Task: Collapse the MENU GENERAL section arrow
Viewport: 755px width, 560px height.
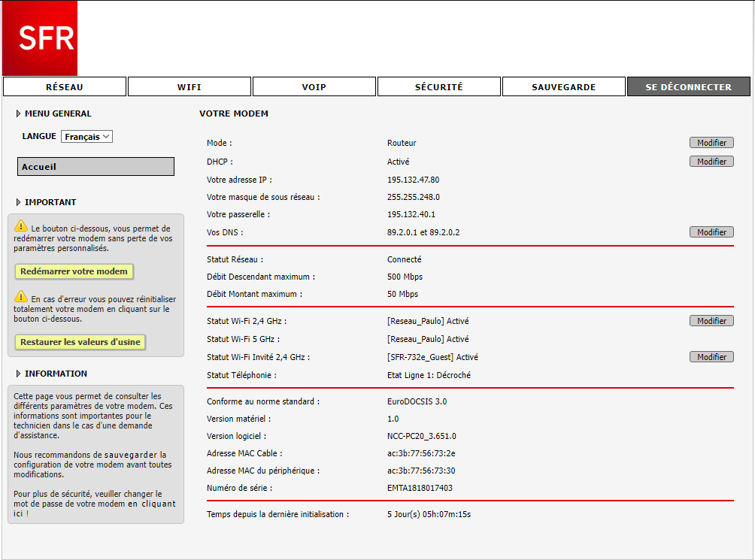Action: pyautogui.click(x=18, y=114)
